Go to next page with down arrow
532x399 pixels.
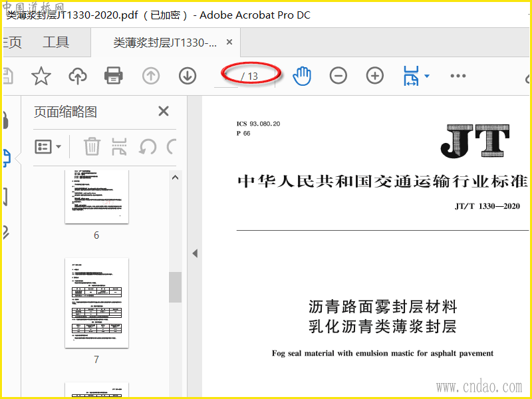pyautogui.click(x=188, y=76)
